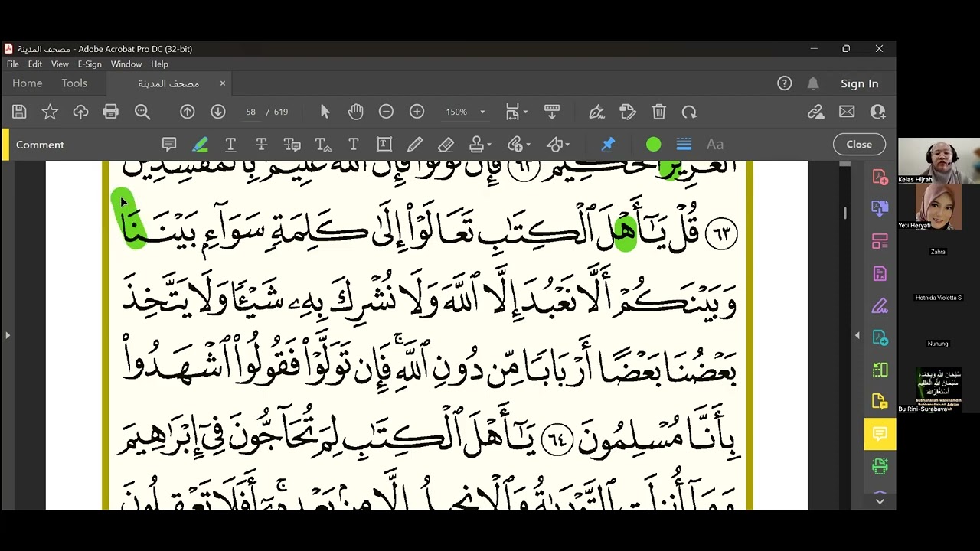The width and height of the screenshot is (980, 551).
Task: Send file by email envelope icon
Action: pyautogui.click(x=847, y=112)
